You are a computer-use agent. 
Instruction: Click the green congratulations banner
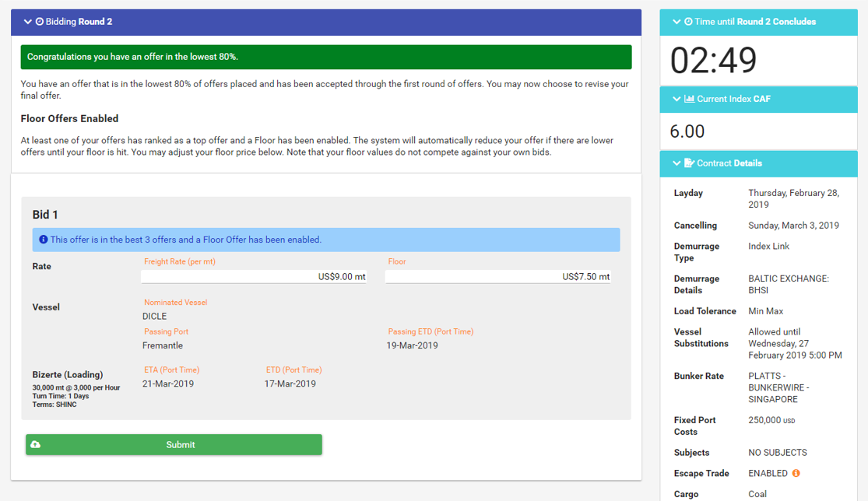pyautogui.click(x=325, y=57)
